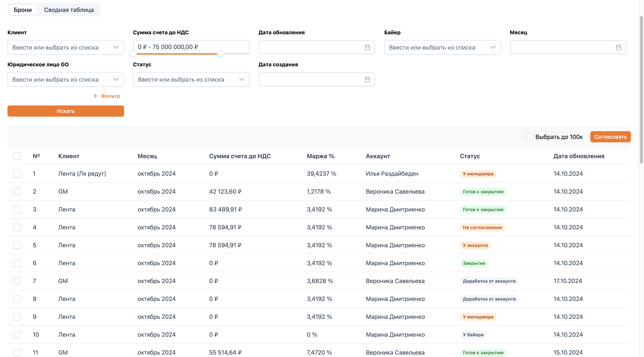644x357 pixels.
Task: Check the Выбрать до 100к checkbox
Action: tap(530, 137)
